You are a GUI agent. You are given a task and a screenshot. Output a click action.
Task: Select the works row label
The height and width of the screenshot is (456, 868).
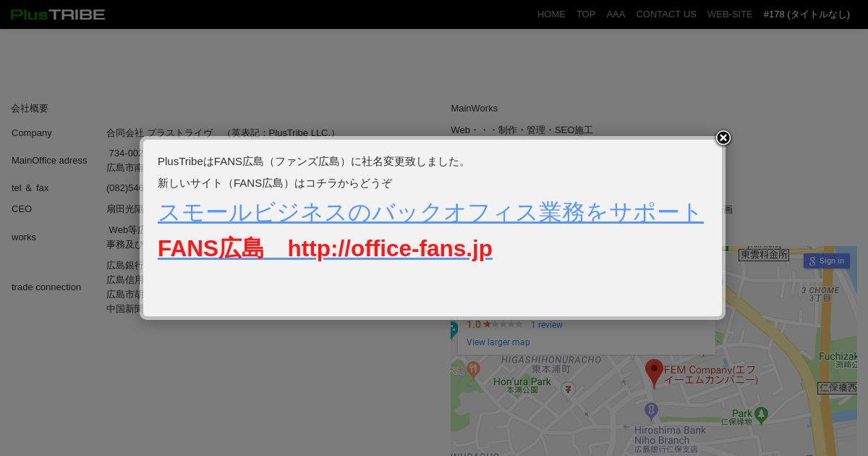click(x=24, y=237)
